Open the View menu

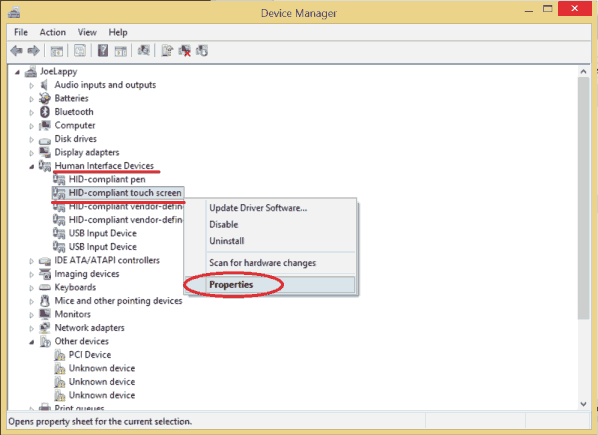coord(87,32)
